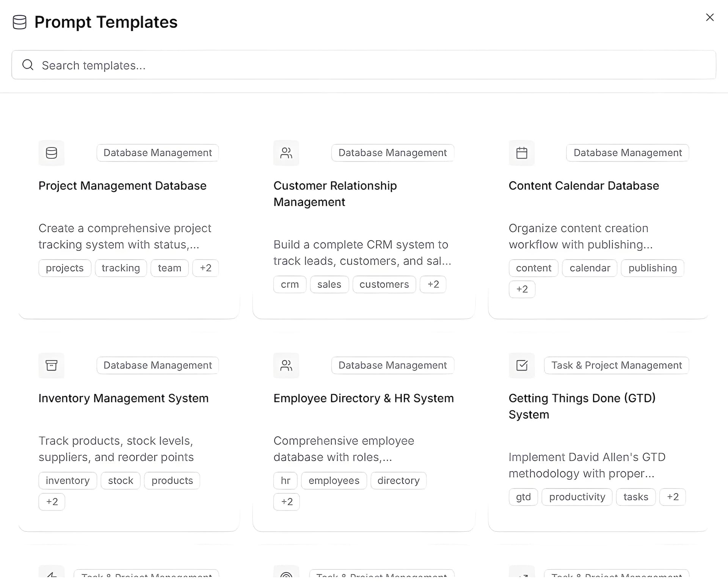Click the checkbox icon on Getting Things Done card
The width and height of the screenshot is (728, 587).
pyautogui.click(x=522, y=366)
